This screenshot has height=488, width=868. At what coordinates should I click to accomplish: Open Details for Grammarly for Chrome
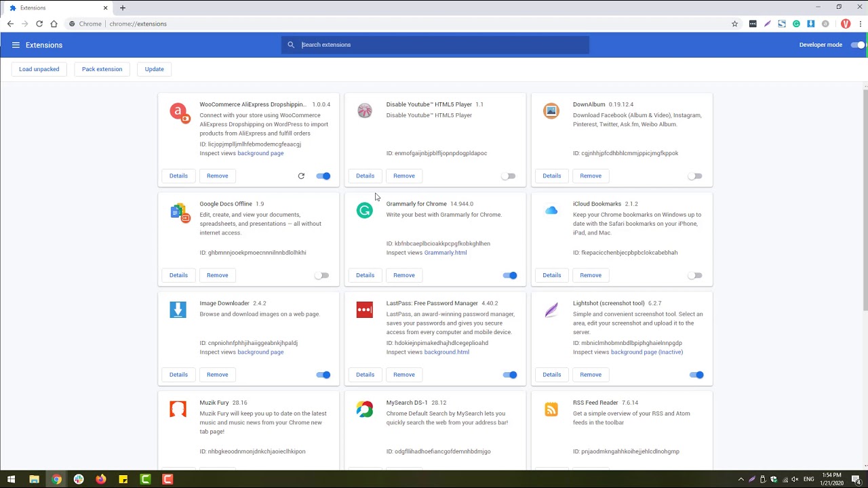point(365,275)
